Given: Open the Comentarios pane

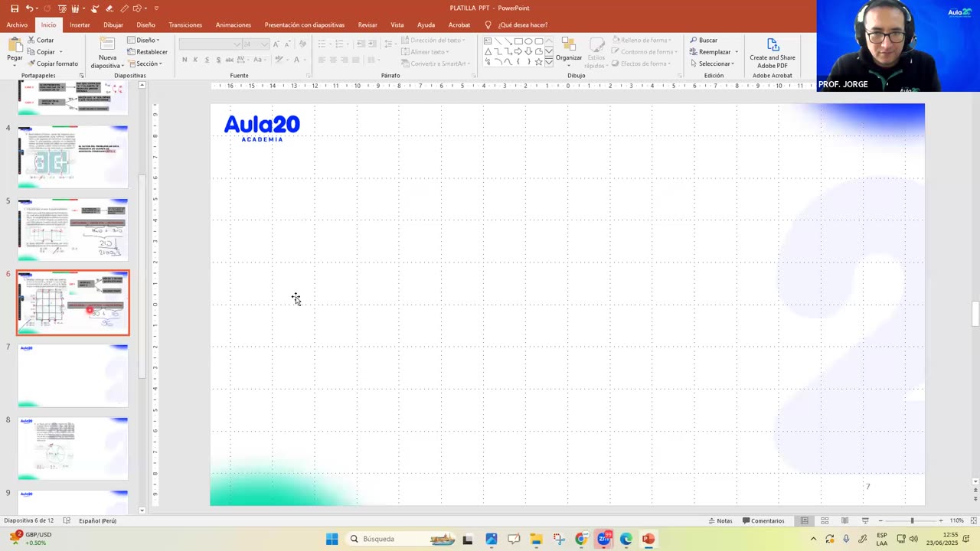Looking at the screenshot, I should 763,521.
